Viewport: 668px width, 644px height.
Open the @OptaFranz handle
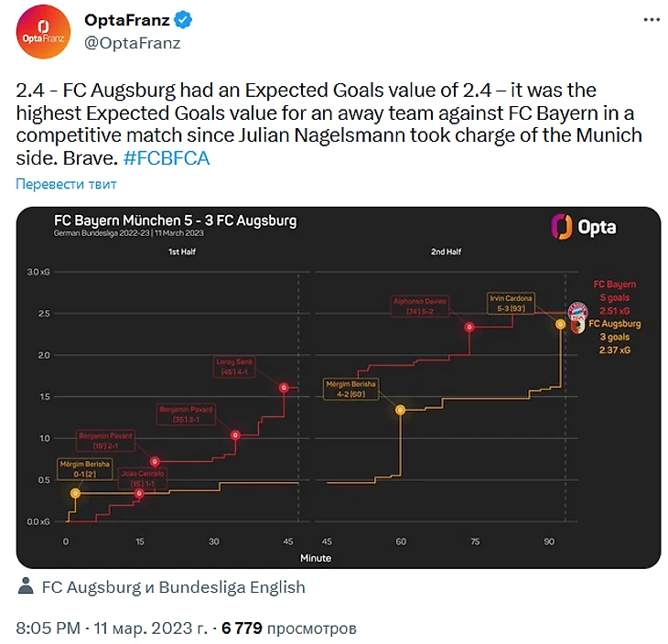(133, 42)
